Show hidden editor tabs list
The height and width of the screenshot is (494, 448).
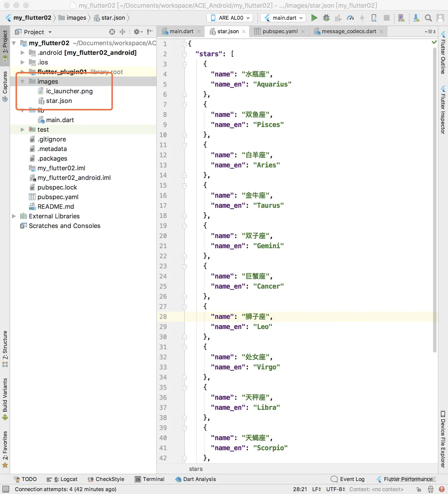[430, 31]
